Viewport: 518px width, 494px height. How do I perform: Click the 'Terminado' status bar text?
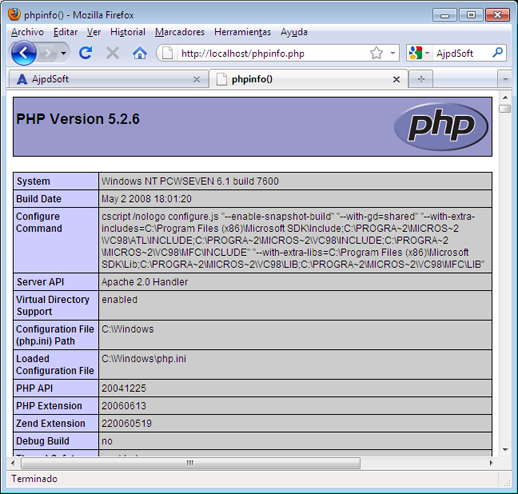pyautogui.click(x=34, y=479)
